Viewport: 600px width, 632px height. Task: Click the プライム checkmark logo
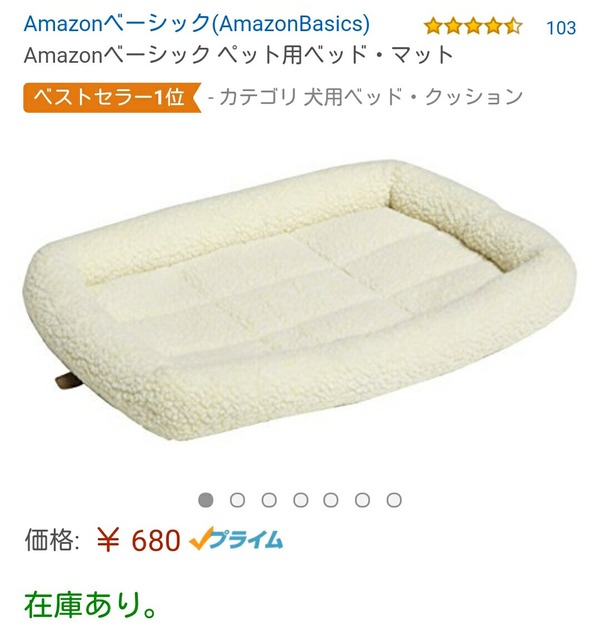(x=236, y=538)
